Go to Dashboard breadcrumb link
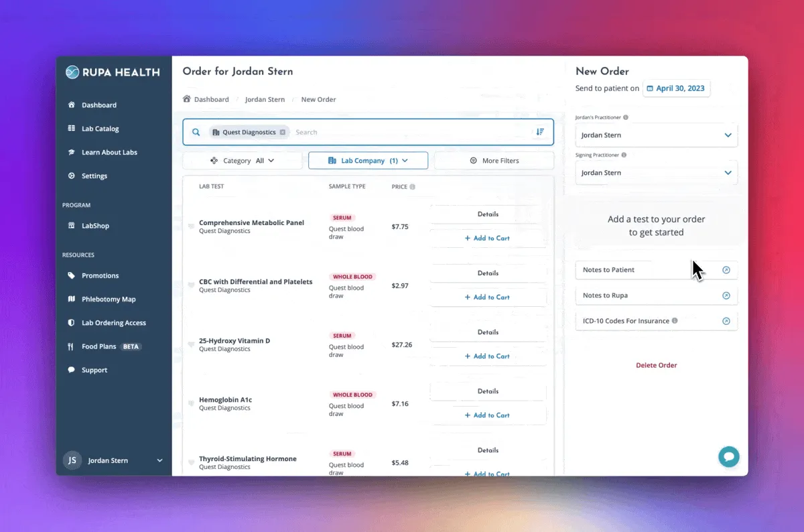804x532 pixels. coord(212,99)
